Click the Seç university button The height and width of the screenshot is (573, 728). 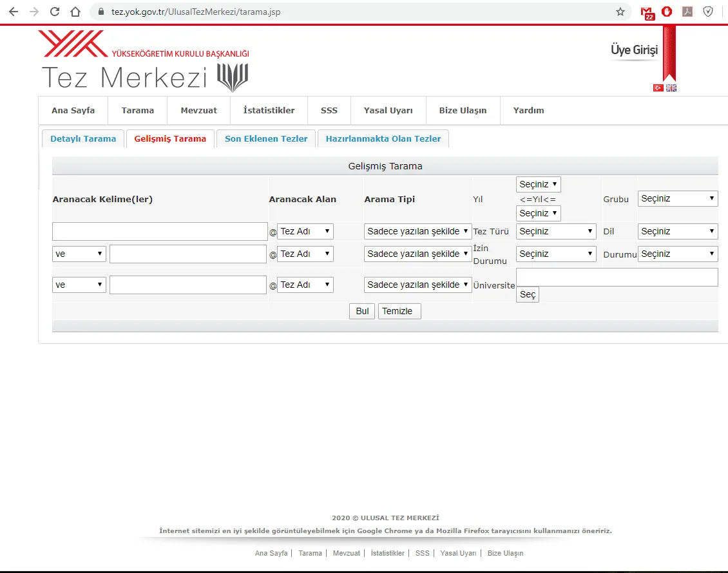tap(528, 294)
